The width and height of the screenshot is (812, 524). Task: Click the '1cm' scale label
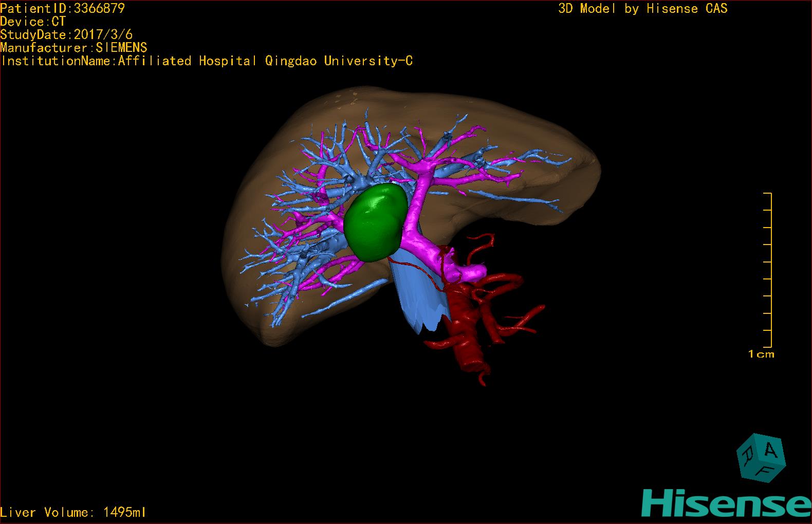coord(761,354)
